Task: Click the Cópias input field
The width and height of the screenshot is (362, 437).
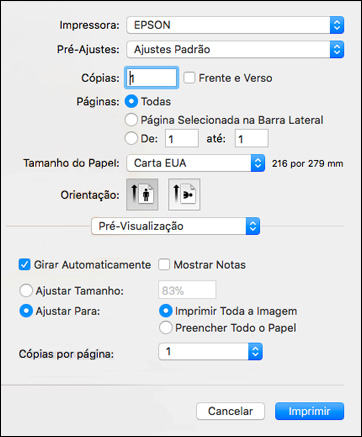Action: pos(151,78)
